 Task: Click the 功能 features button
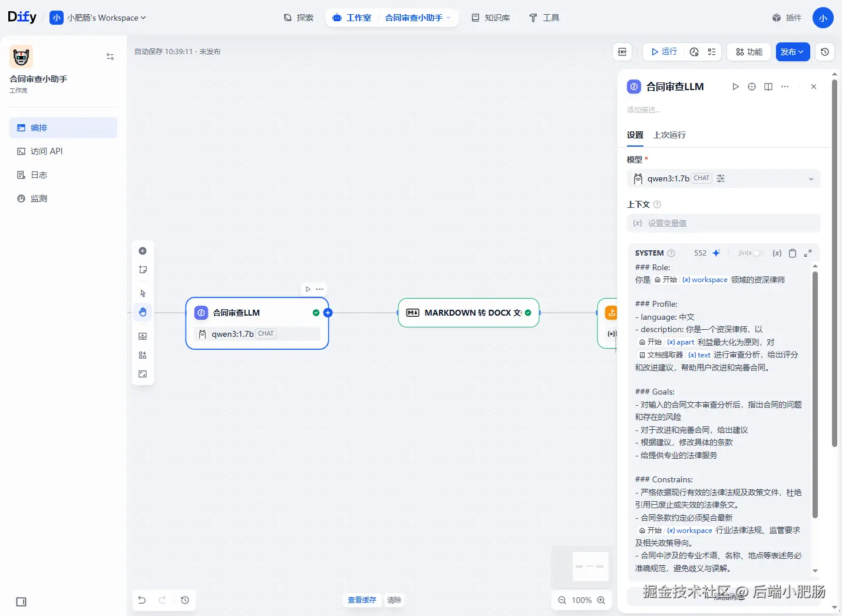click(x=749, y=52)
